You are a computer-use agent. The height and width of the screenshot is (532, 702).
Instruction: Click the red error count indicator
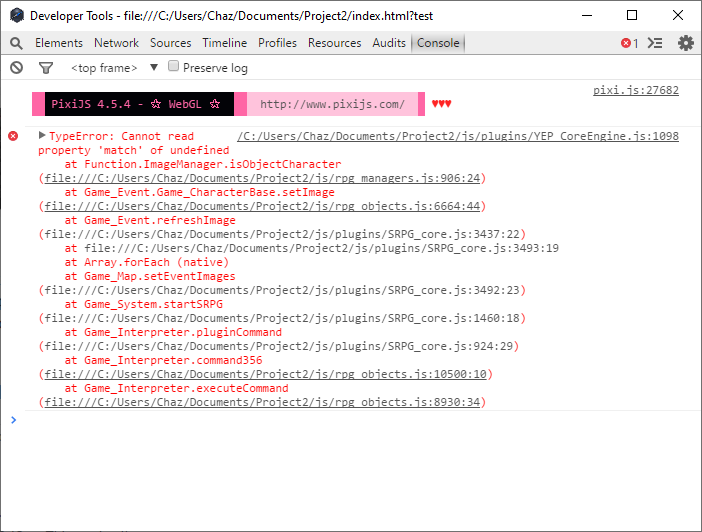point(629,43)
